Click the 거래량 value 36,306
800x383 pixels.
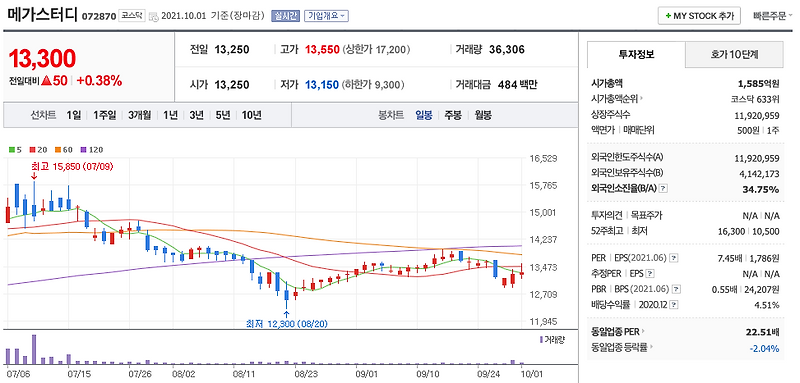click(x=507, y=49)
